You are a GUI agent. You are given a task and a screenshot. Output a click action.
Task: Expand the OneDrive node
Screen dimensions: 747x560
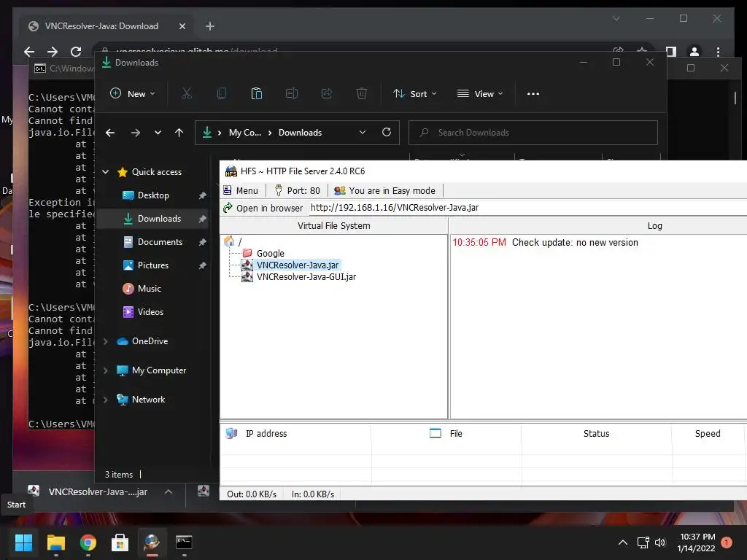[x=105, y=341]
